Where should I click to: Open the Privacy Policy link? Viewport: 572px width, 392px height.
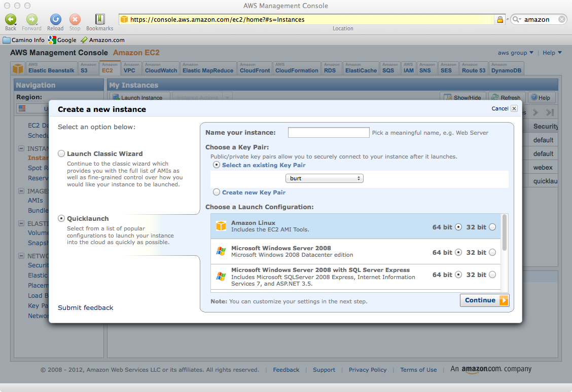367,370
